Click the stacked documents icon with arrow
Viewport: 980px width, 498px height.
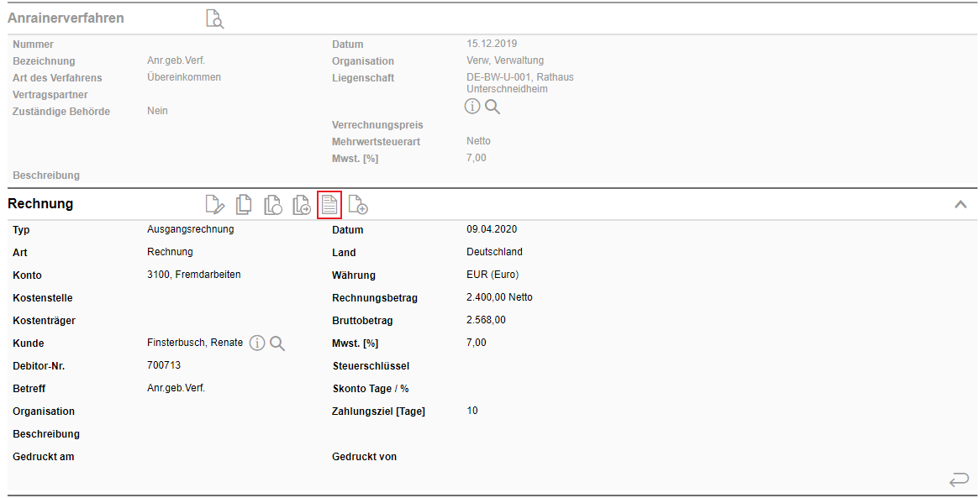[x=301, y=204]
